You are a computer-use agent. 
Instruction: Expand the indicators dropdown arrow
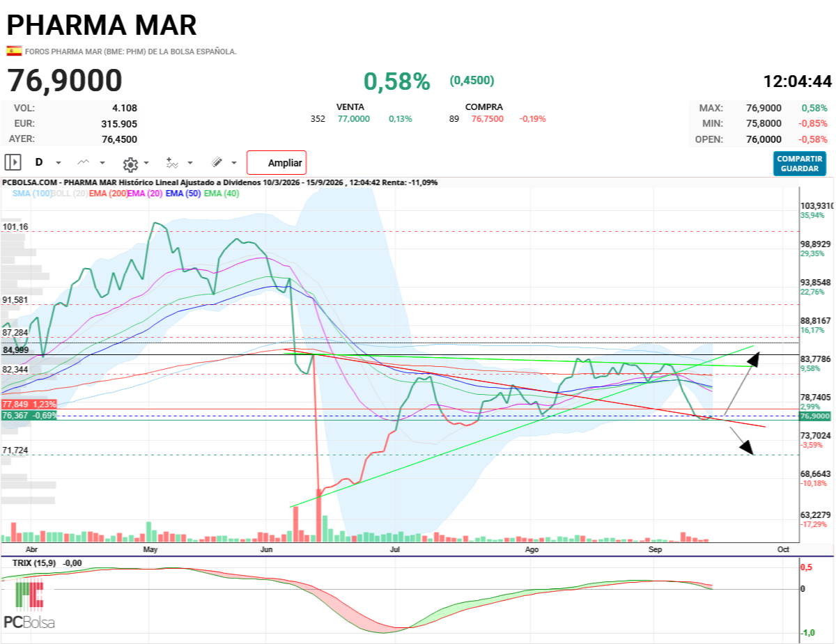pyautogui.click(x=191, y=163)
